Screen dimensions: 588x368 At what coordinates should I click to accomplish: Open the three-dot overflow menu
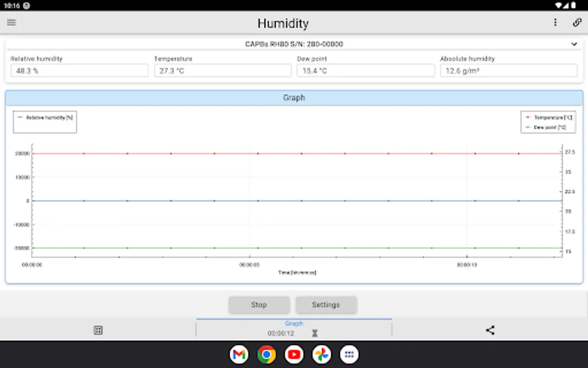point(555,22)
